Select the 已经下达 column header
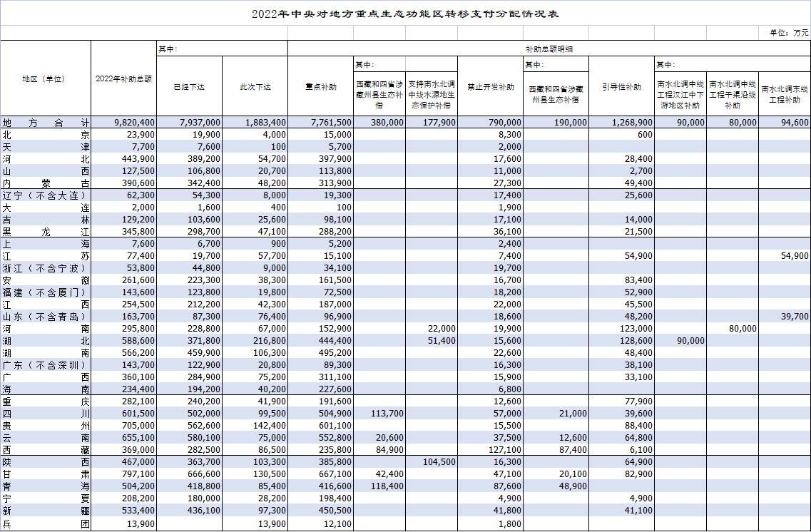The image size is (811, 532). click(x=189, y=87)
